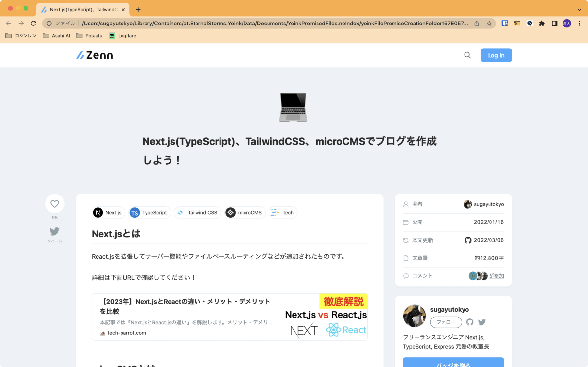Open the Chrome extensions puzzle icon
Viewport: 588px width, 367px height.
tap(542, 23)
